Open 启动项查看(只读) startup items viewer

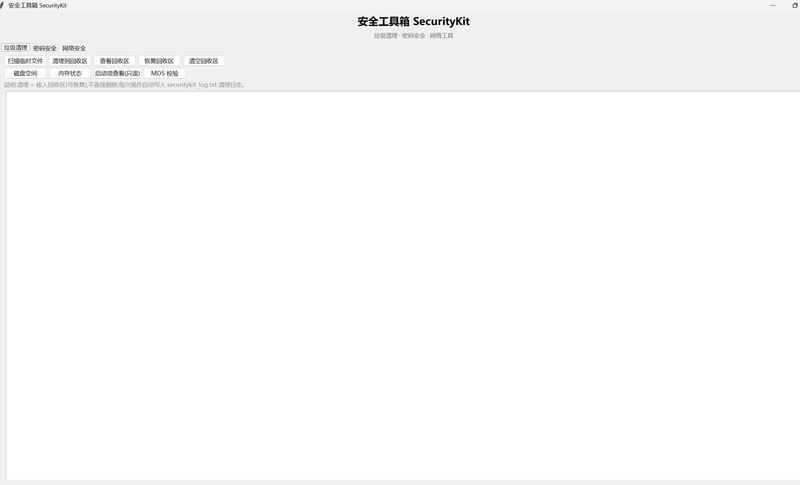(x=117, y=73)
